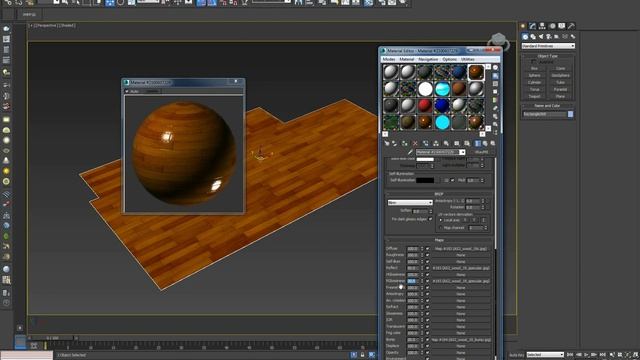
Task: Click object name field in Name and Color
Action: (544, 114)
